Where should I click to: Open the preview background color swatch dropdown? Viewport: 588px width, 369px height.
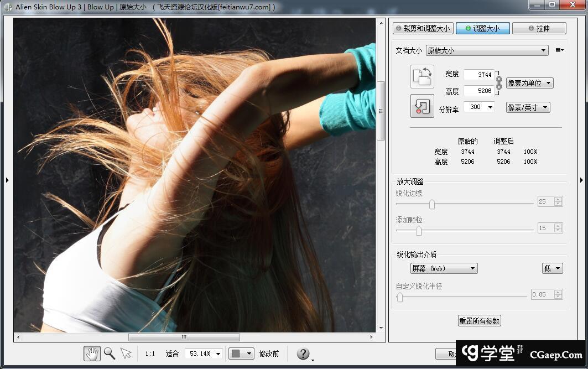[241, 354]
